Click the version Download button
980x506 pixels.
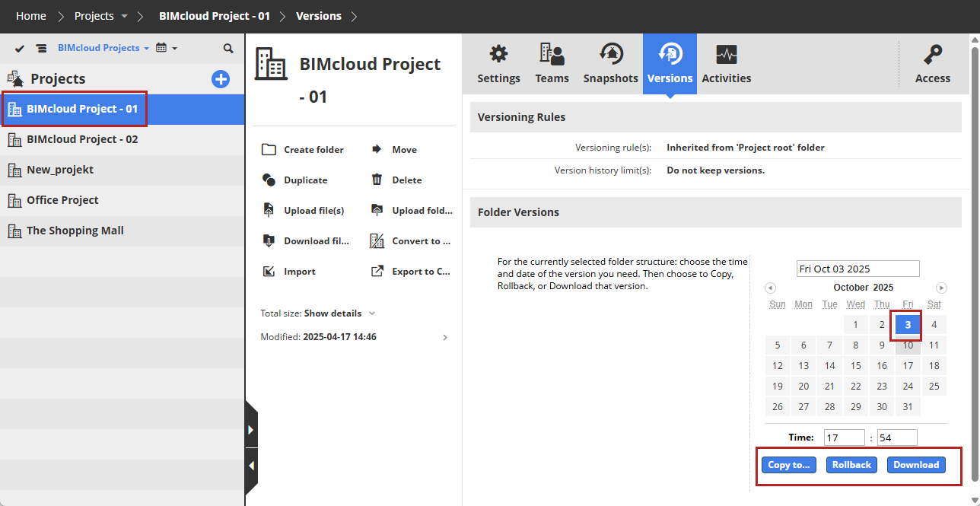(916, 465)
